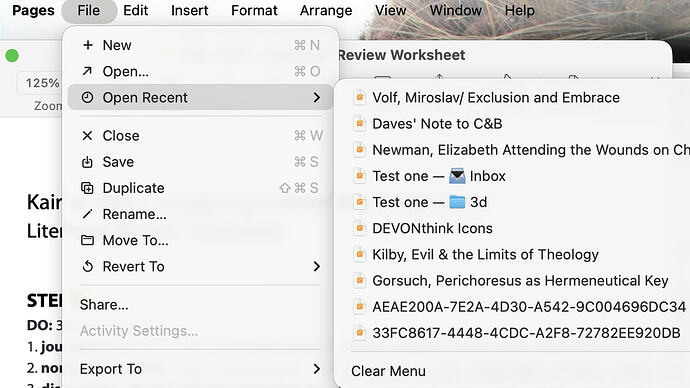Click the Inbox mail icon in Test one row
The height and width of the screenshot is (388, 690).
pos(457,176)
